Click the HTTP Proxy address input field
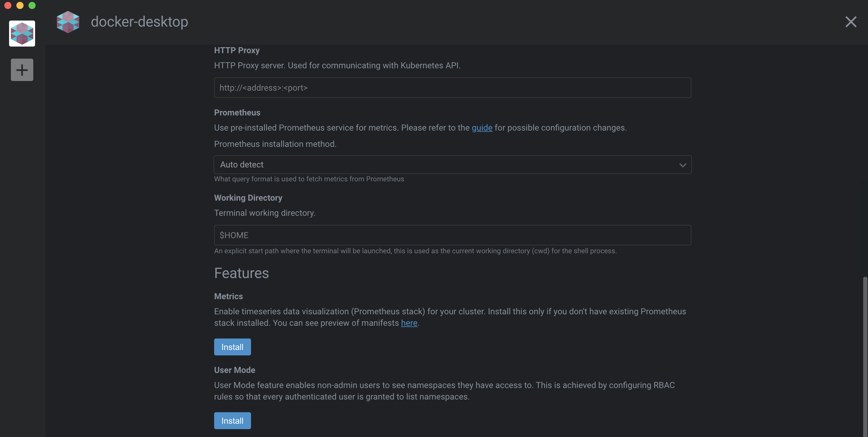 (x=452, y=88)
